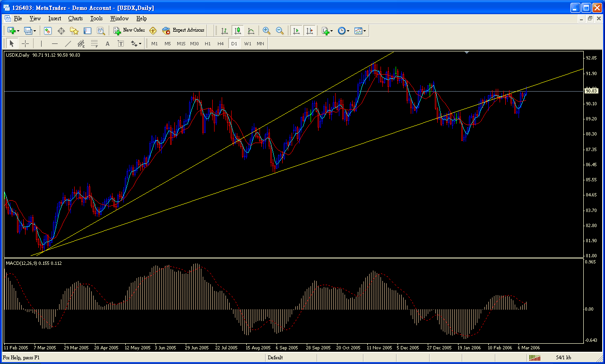Image resolution: width=605 pixels, height=364 pixels.
Task: Click the Default profile in status bar
Action: click(275, 358)
